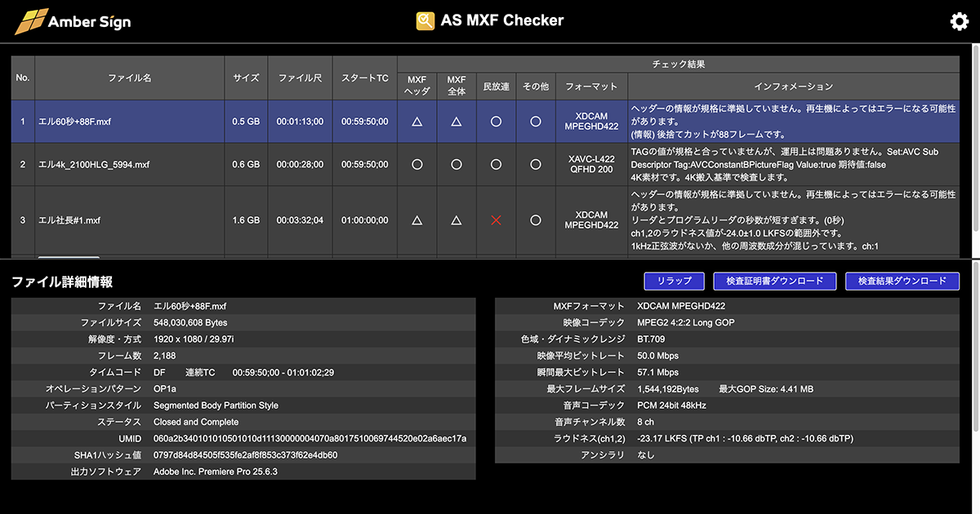Click MXF header triangle warning in row 1
The width and height of the screenshot is (980, 514).
click(x=416, y=122)
